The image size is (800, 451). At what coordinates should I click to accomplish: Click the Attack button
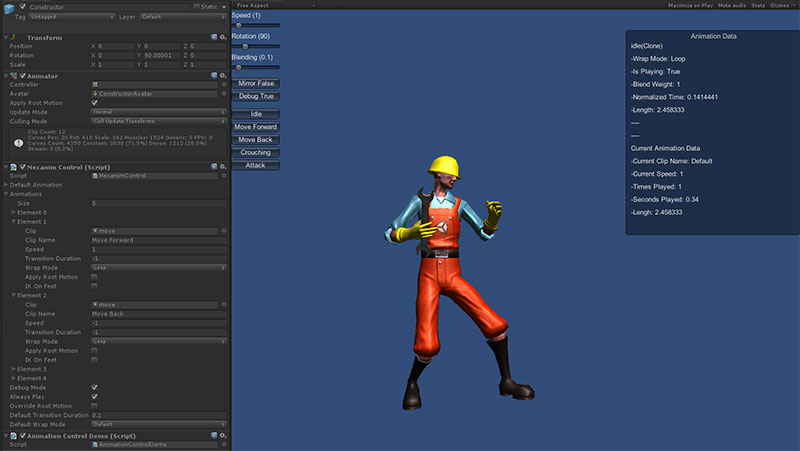tap(256, 165)
